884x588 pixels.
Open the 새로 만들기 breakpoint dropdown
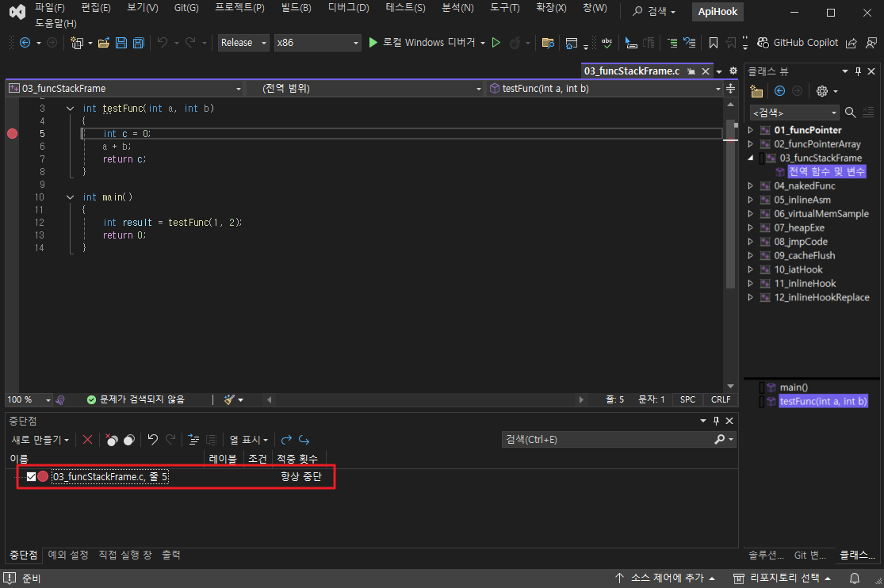[x=40, y=440]
